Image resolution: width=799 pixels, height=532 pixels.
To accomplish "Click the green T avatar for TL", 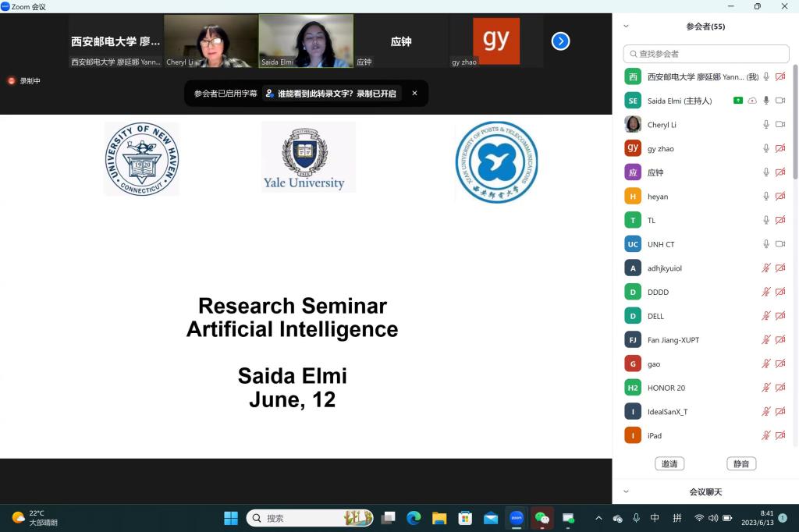I will tap(633, 220).
